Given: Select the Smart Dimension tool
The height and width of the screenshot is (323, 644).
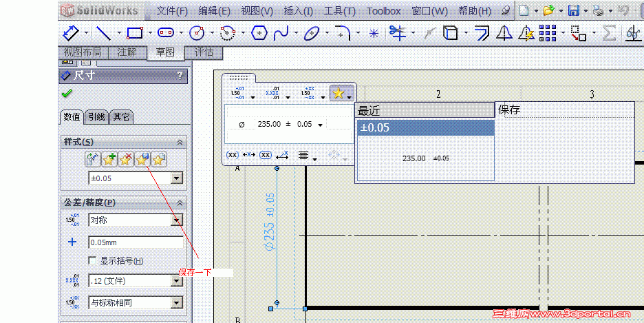Looking at the screenshot, I should (x=69, y=33).
